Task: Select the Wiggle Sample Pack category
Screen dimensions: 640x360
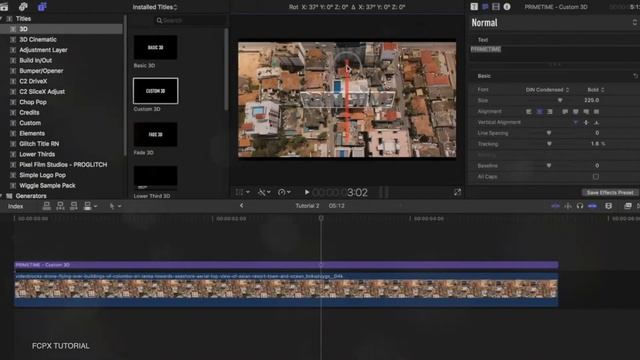Action: click(x=47, y=185)
